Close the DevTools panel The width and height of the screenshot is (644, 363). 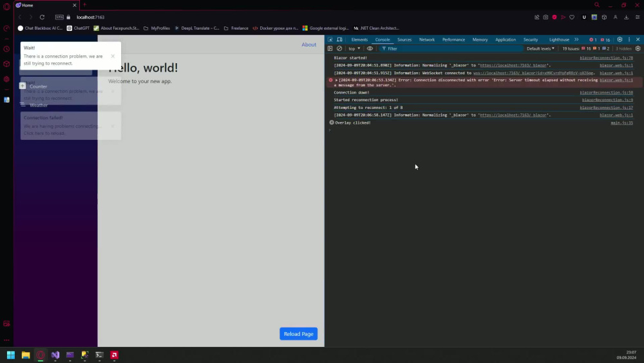pos(638,39)
